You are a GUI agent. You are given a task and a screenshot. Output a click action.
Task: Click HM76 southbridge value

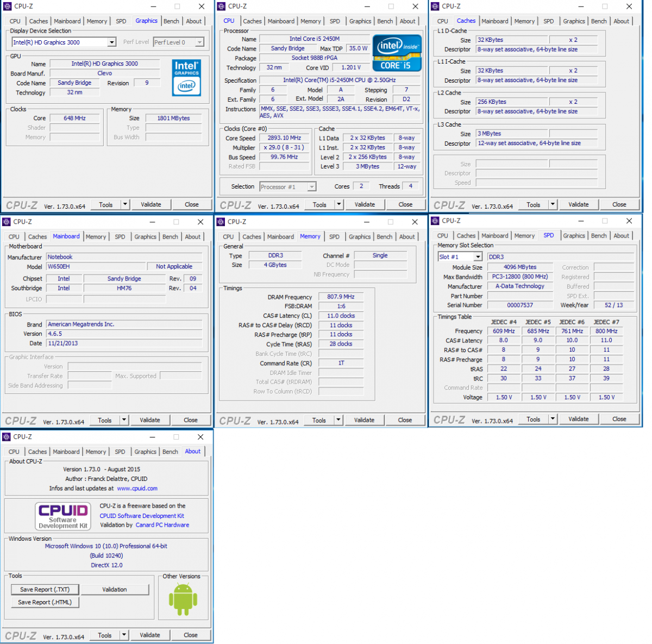point(124,289)
